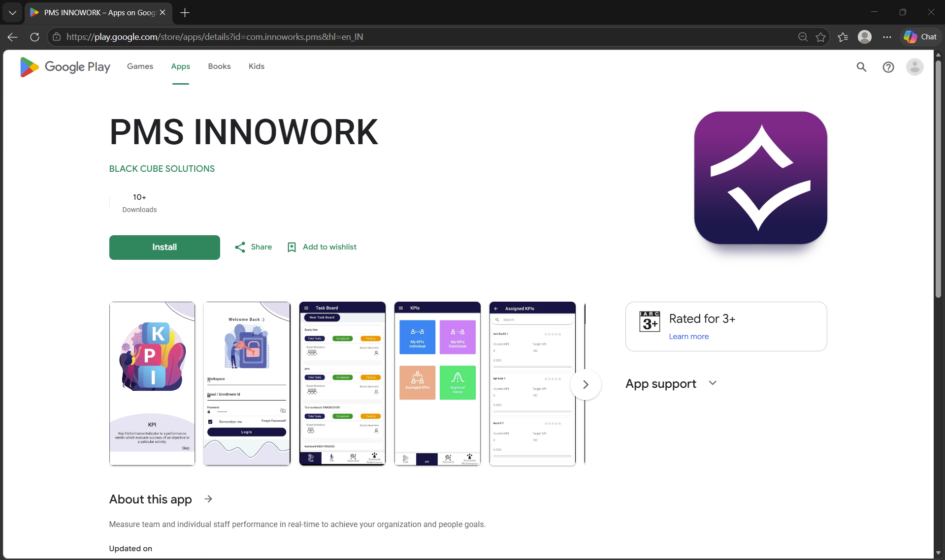
Task: View site information lock icon
Action: tap(57, 37)
